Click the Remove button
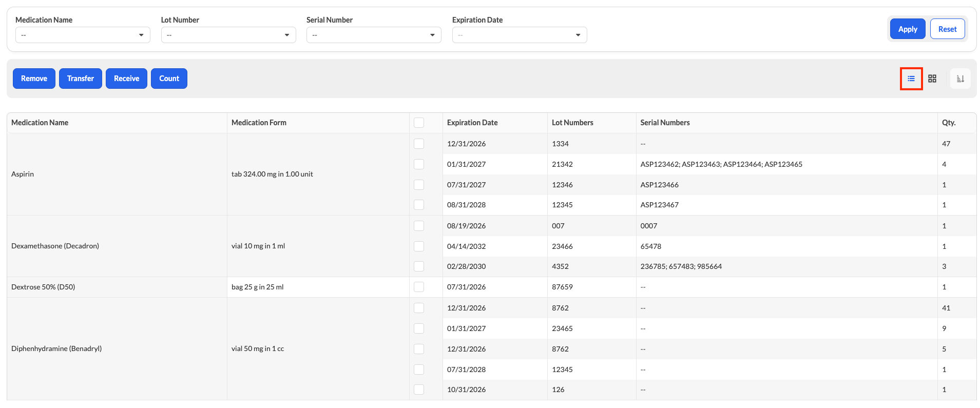 [34, 79]
